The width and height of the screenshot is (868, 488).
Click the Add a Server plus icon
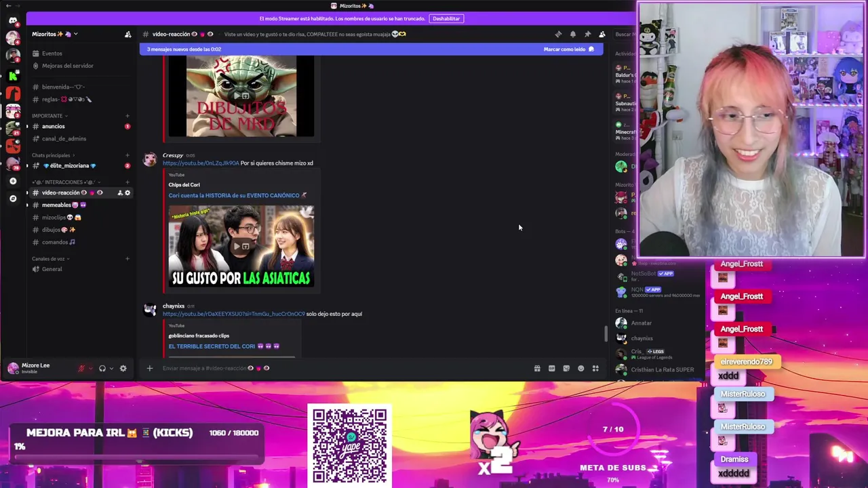(13, 181)
